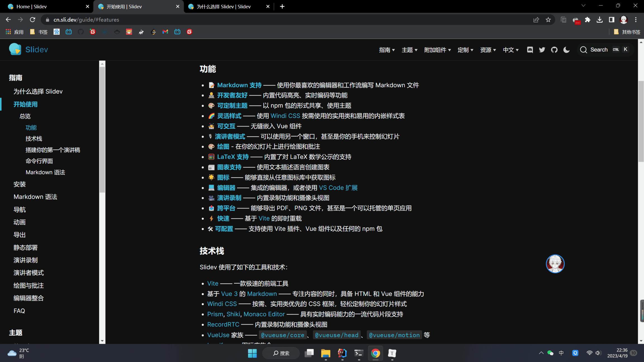644x362 pixels.
Task: Open the GitHub icon in navbar
Action: [554, 50]
